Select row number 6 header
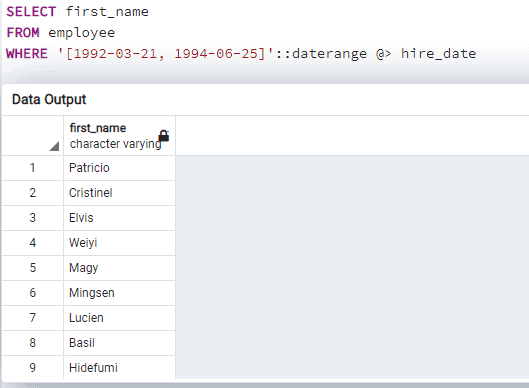 coord(33,293)
